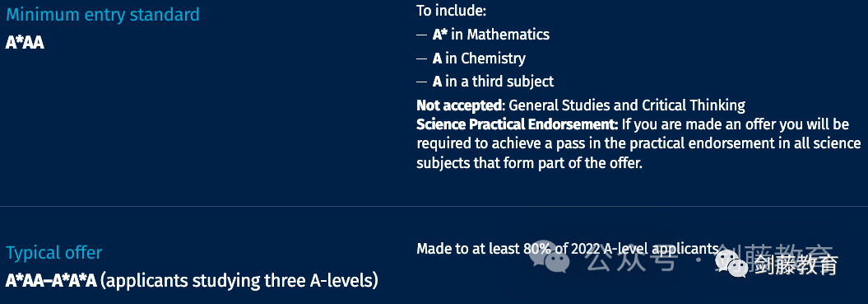Screen dimensions: 868x304
Task: Click the 80% of 2022 A-level applicants line
Action: (568, 249)
